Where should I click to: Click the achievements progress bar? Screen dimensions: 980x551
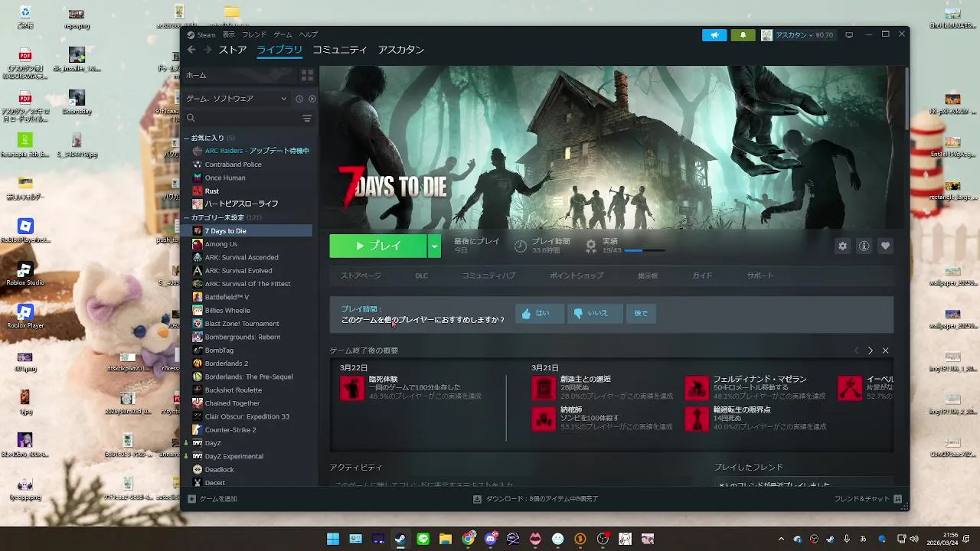click(x=644, y=251)
